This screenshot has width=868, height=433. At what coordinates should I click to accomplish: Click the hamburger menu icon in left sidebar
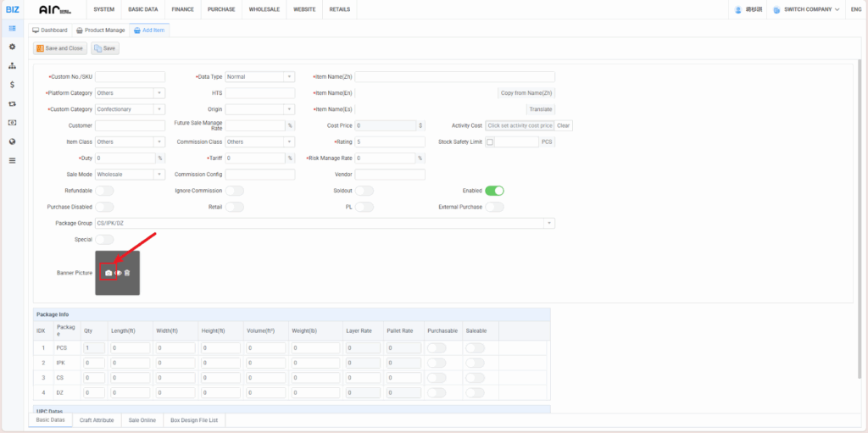click(x=12, y=160)
